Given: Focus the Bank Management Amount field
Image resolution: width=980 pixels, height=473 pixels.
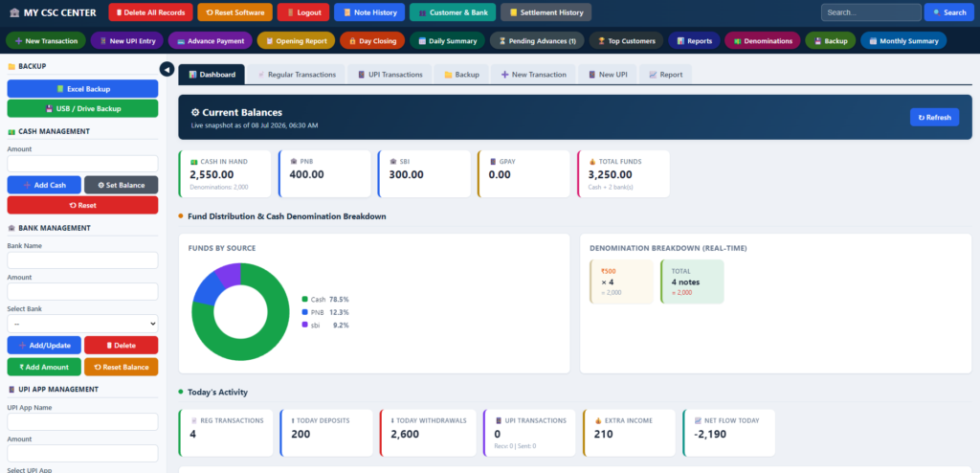Looking at the screenshot, I should click(82, 292).
